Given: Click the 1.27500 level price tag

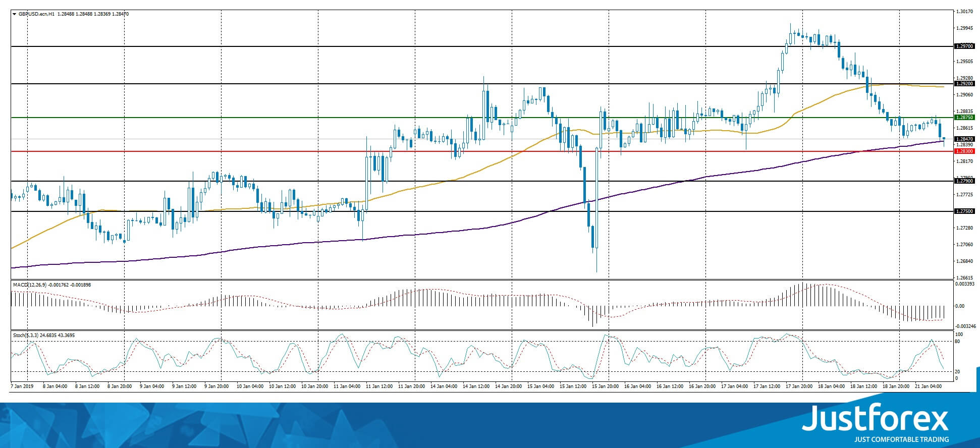Looking at the screenshot, I should (964, 211).
